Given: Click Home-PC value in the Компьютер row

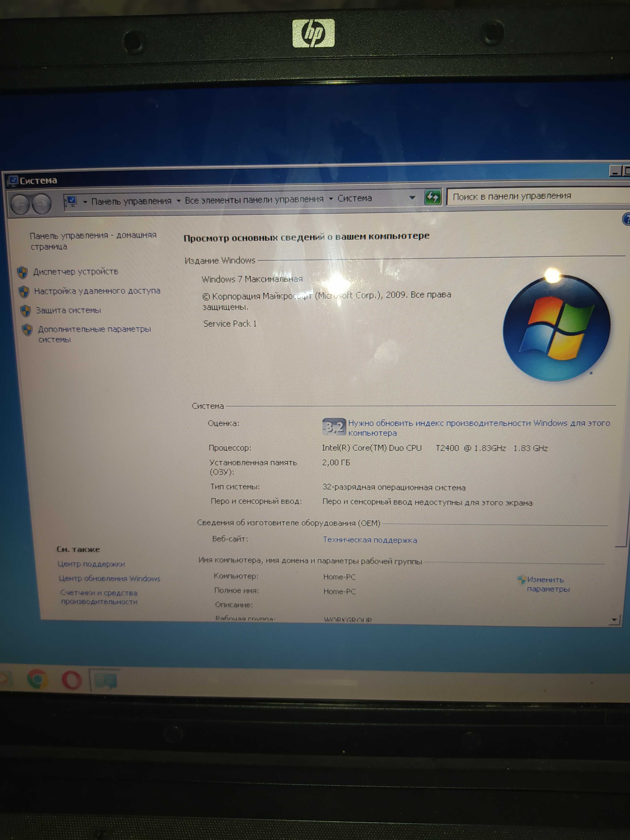Looking at the screenshot, I should tap(340, 577).
